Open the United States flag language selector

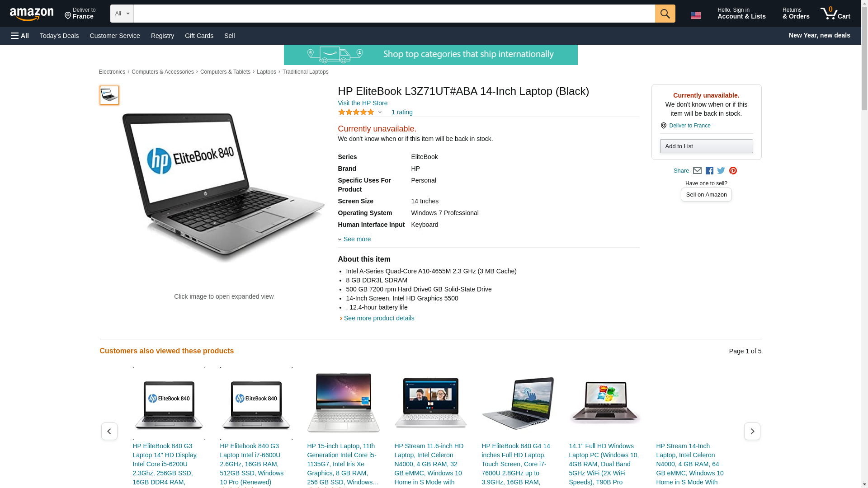tap(696, 15)
